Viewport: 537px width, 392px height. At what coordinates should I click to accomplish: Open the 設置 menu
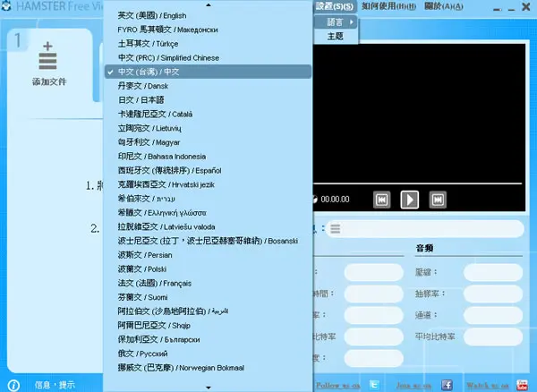334,6
